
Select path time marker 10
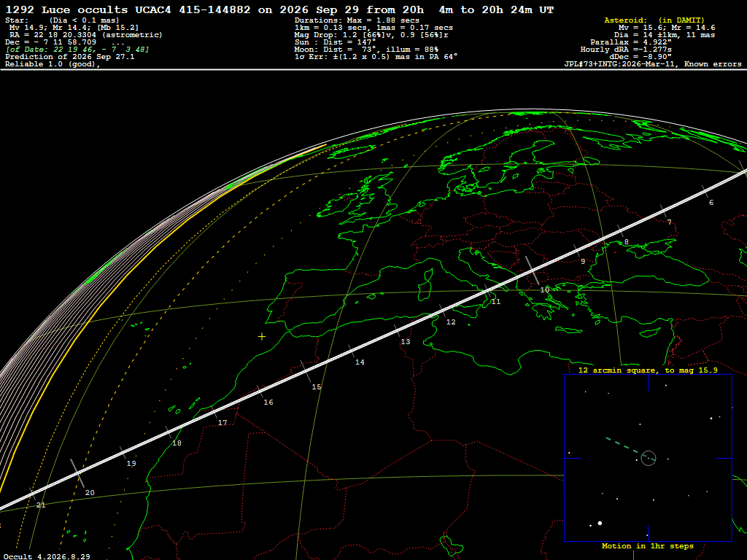[x=544, y=290]
